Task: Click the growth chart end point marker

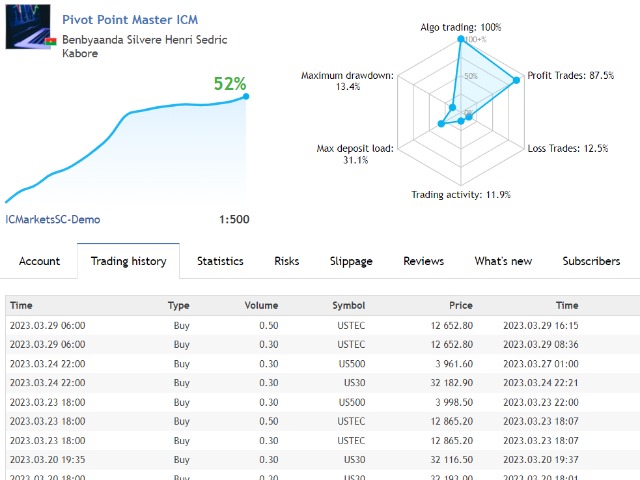Action: click(x=246, y=96)
